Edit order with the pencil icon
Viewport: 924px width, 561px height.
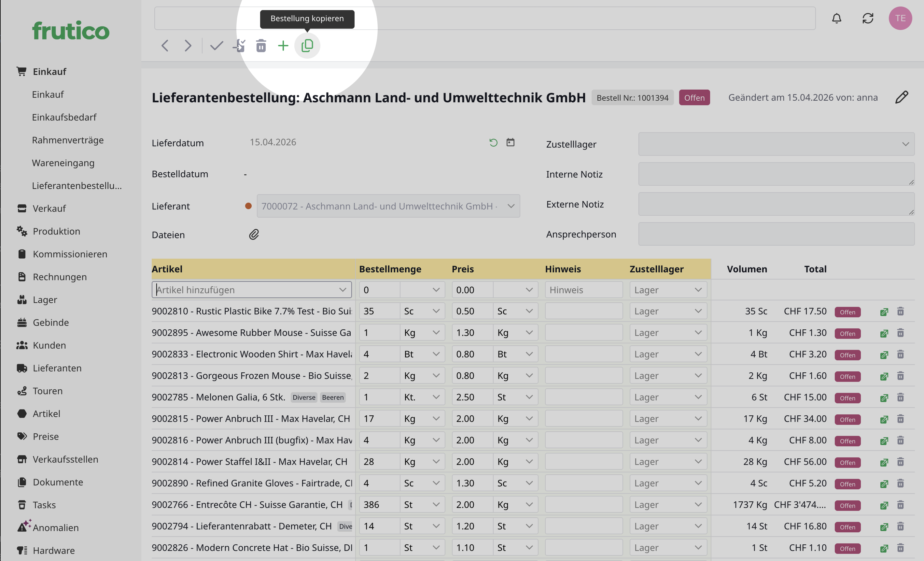click(x=902, y=97)
